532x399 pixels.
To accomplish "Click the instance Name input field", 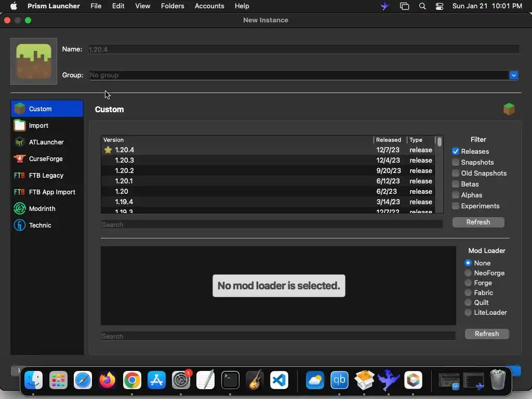I will tap(303, 49).
